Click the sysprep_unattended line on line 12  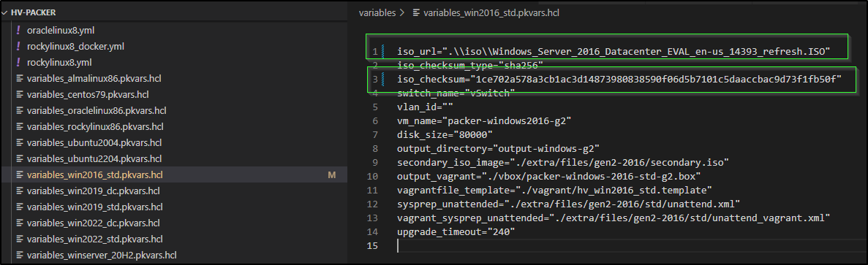pos(568,204)
